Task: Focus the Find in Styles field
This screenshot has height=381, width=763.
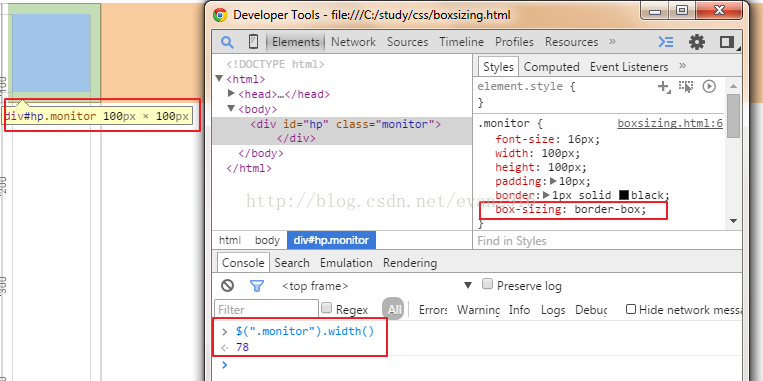Action: 607,241
